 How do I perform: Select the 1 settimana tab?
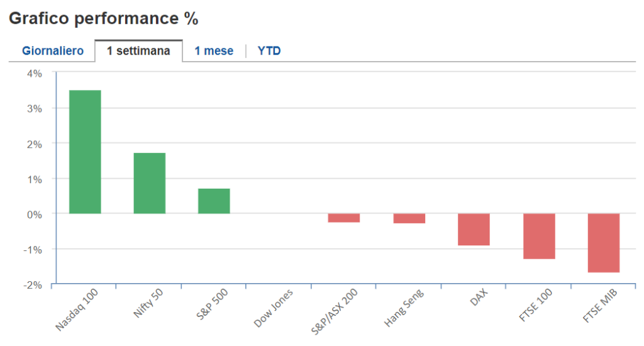tap(138, 51)
